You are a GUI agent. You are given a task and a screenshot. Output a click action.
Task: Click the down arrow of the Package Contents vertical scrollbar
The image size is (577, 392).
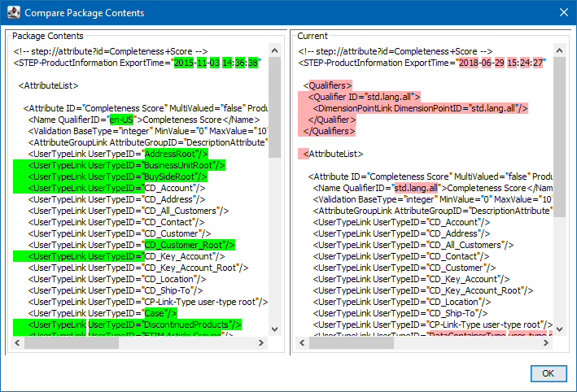pyautogui.click(x=274, y=329)
